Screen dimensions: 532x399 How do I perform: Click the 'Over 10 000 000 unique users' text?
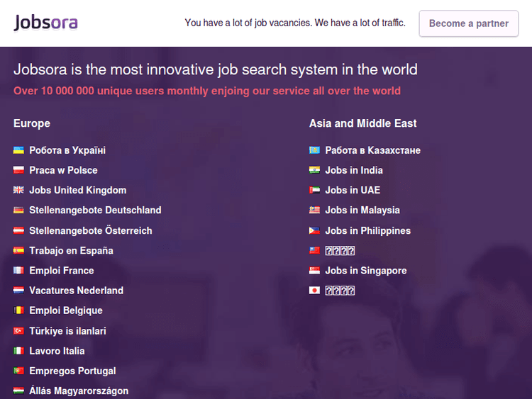tap(207, 91)
